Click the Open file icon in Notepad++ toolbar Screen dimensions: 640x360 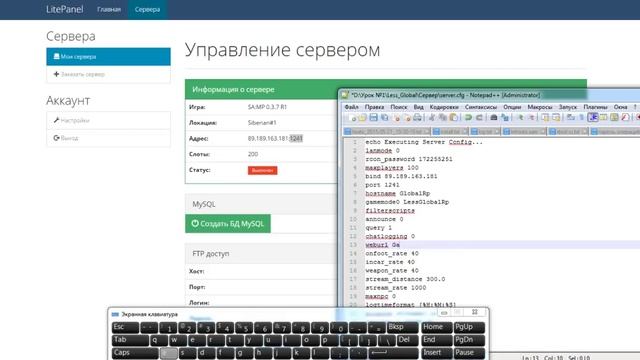pos(362,118)
